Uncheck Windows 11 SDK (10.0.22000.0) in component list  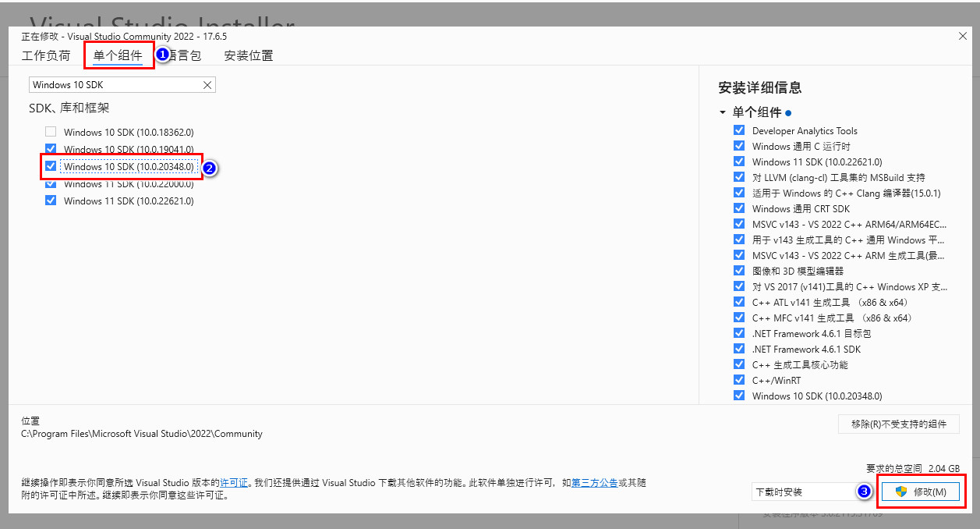tap(51, 183)
